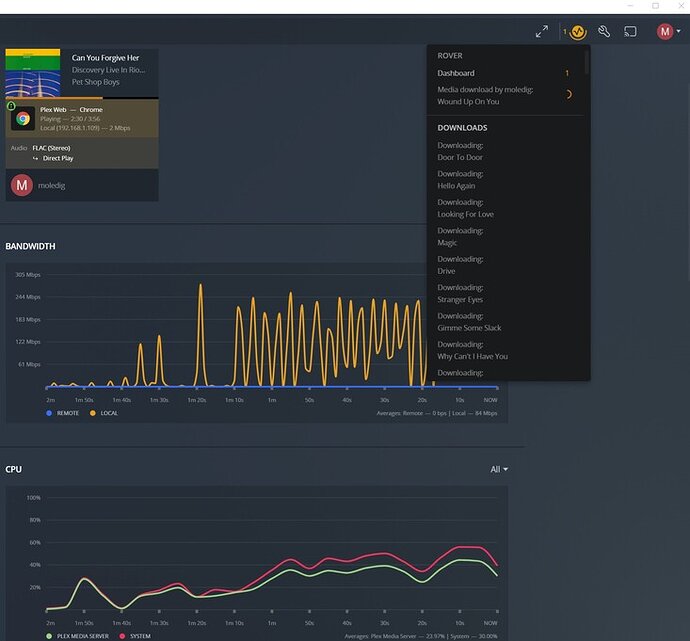This screenshot has width=690, height=641.
Task: Toggle the PLEX MEDIA SERVER CPU legend item
Action: [x=77, y=636]
